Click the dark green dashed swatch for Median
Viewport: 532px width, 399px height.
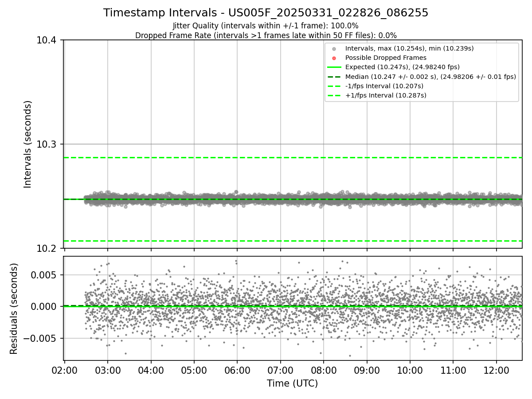click(x=334, y=77)
